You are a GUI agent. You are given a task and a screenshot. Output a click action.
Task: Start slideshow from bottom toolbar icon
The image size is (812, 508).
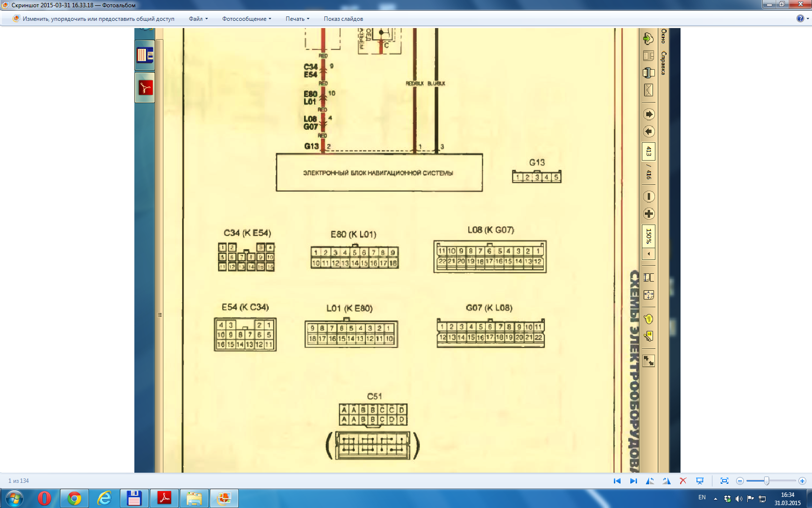699,481
